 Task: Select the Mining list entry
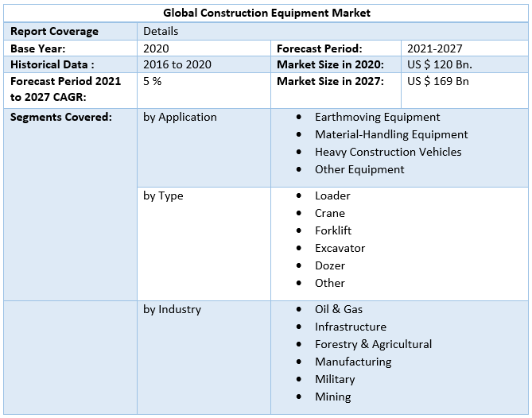point(332,397)
